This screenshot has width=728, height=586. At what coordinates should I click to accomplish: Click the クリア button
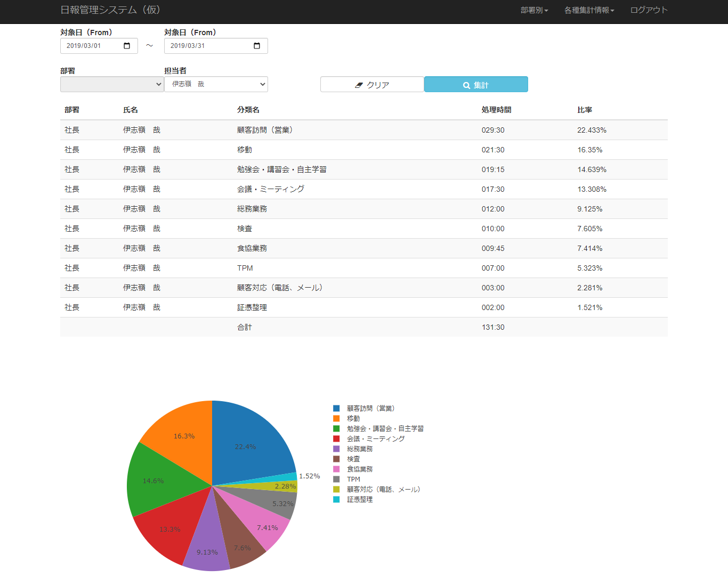(372, 84)
